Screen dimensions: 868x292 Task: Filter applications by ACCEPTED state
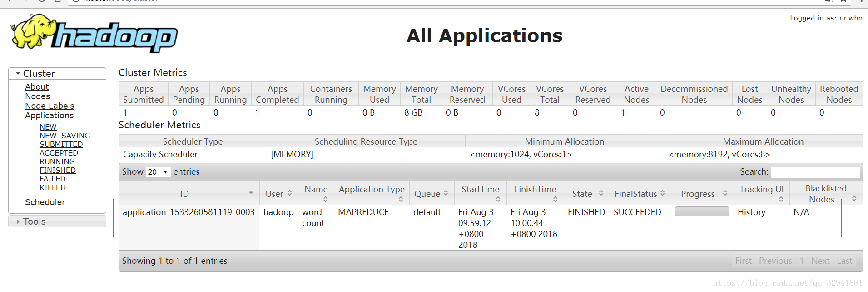coord(59,153)
